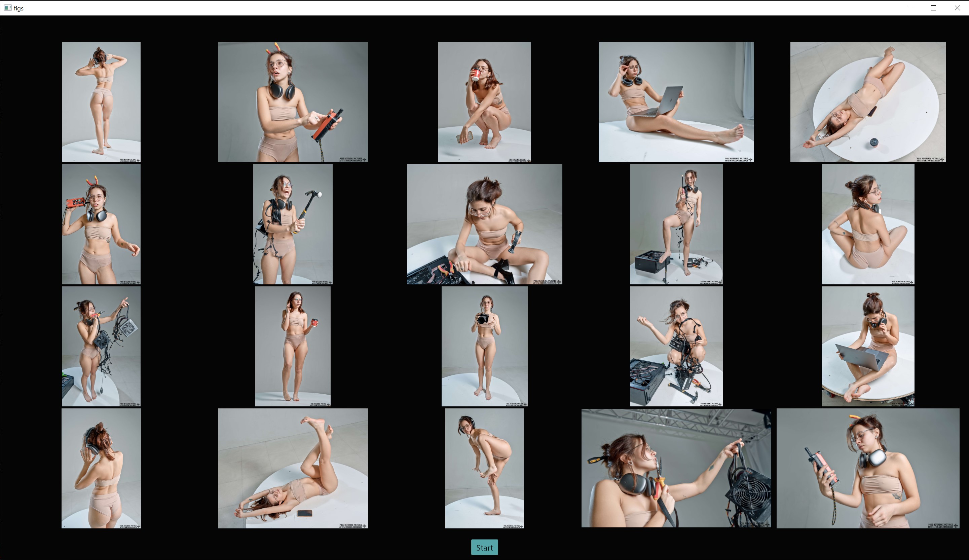Select thumbnail sitting with laptop on lap from above
Screen dimensions: 969x560
pyautogui.click(x=868, y=346)
